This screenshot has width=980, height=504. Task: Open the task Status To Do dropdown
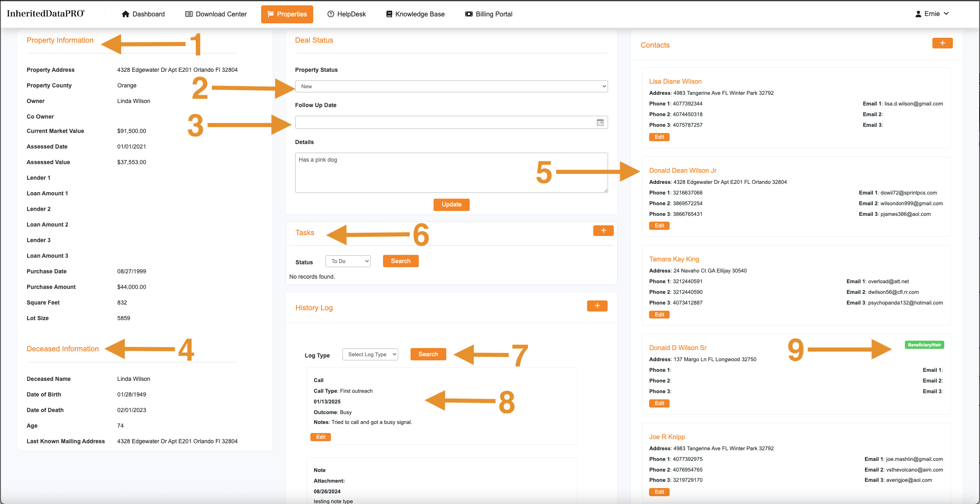pos(348,261)
